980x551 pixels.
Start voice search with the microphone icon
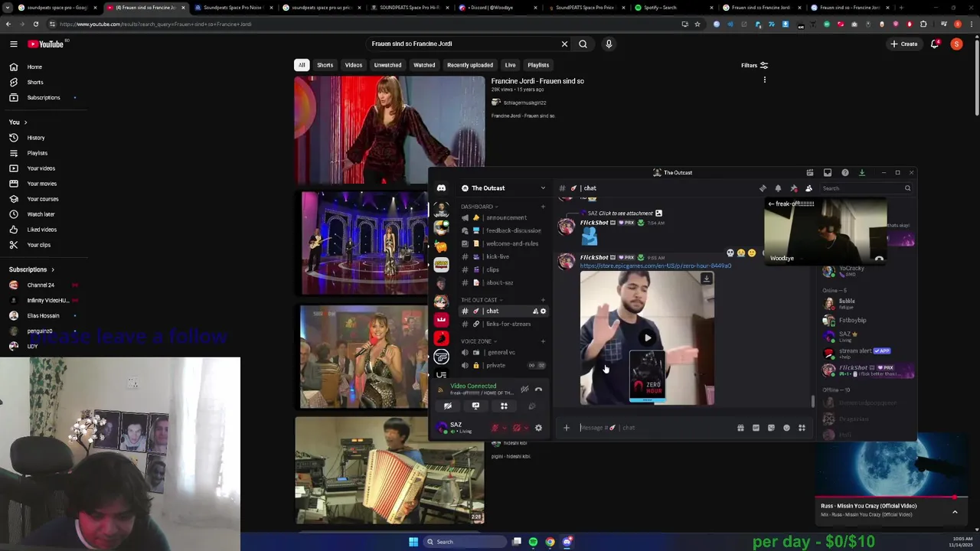[x=609, y=44]
